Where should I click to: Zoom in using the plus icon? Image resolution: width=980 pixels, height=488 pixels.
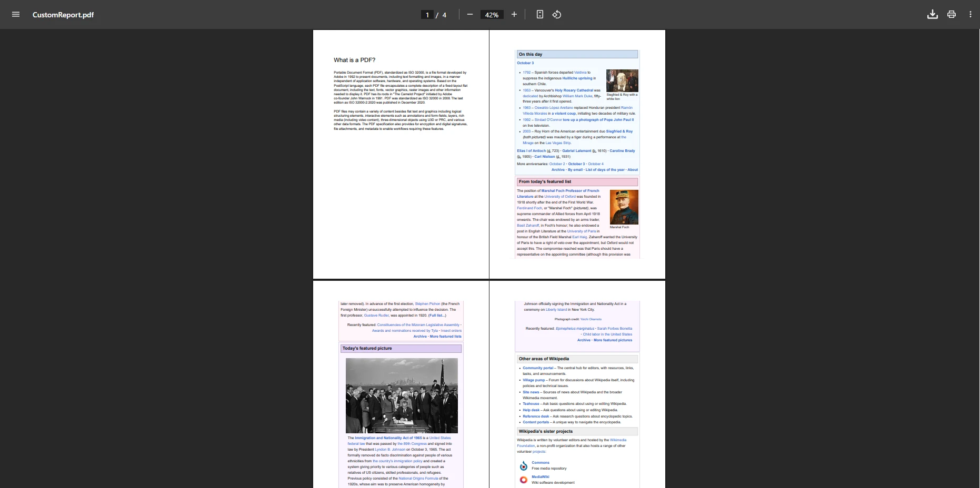[514, 14]
